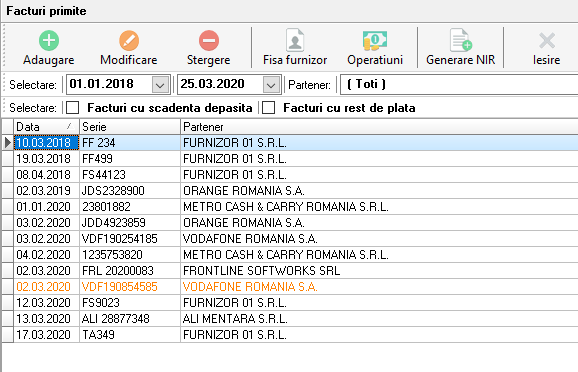Viewport: 578px width, 372px height.
Task: Select the FRONTLINE SOFTWORKS SRL invoice row
Action: tap(290, 271)
